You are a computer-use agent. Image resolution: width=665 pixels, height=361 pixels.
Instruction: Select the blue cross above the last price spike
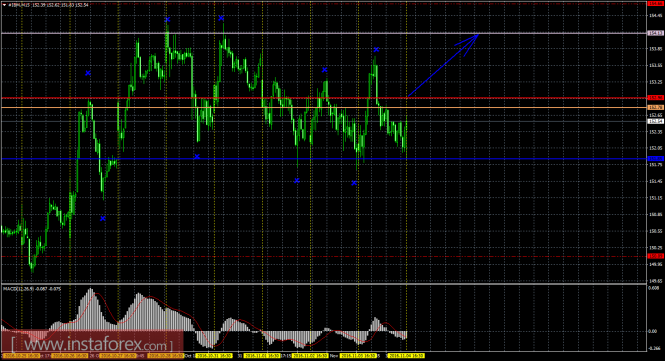(376, 50)
